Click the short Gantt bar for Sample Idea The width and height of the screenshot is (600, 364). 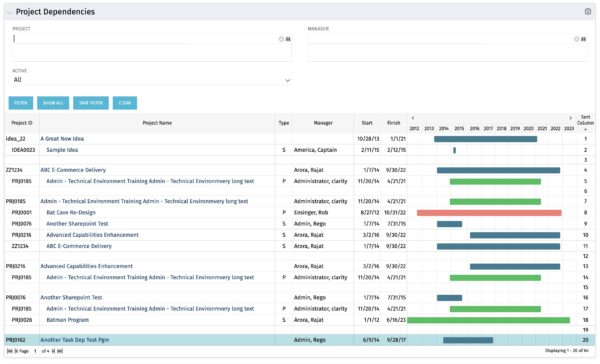[455, 150]
